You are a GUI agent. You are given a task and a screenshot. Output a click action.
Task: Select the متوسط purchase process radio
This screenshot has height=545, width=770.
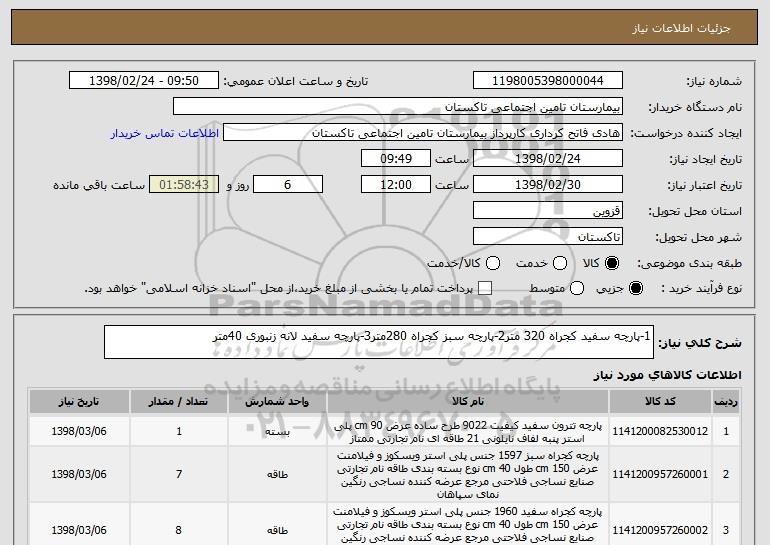(577, 288)
